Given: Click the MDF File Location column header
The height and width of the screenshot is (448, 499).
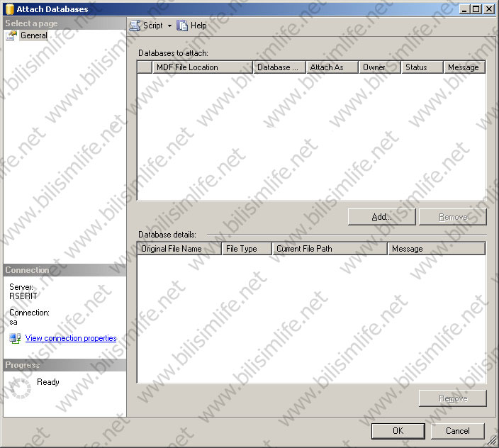Looking at the screenshot, I should click(x=202, y=67).
